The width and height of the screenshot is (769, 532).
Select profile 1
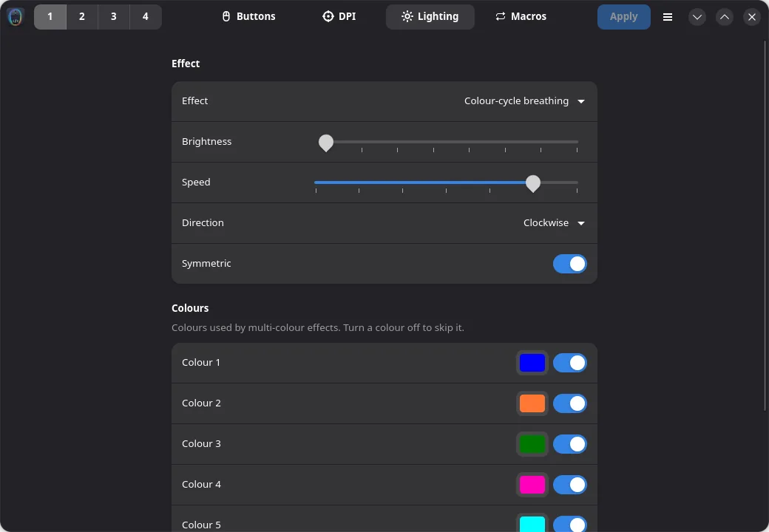coord(50,17)
